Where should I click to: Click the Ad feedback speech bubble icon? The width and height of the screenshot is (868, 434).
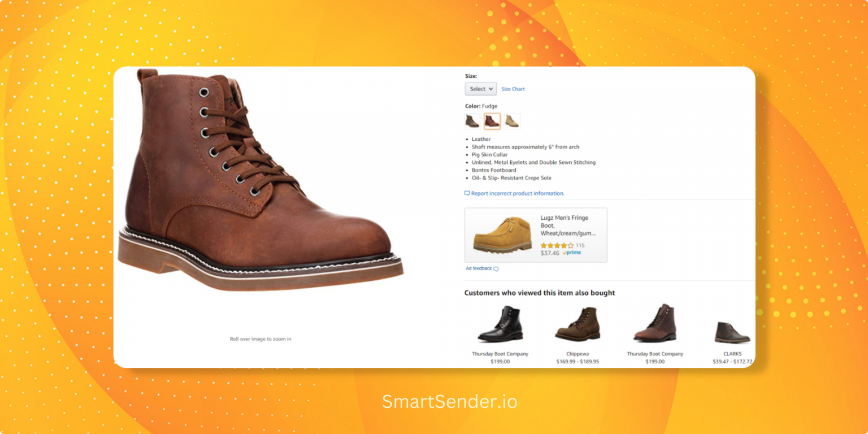point(496,269)
